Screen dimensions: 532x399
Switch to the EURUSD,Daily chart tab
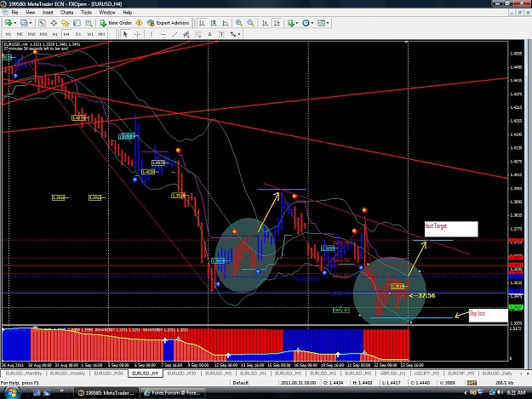[x=497, y=373]
